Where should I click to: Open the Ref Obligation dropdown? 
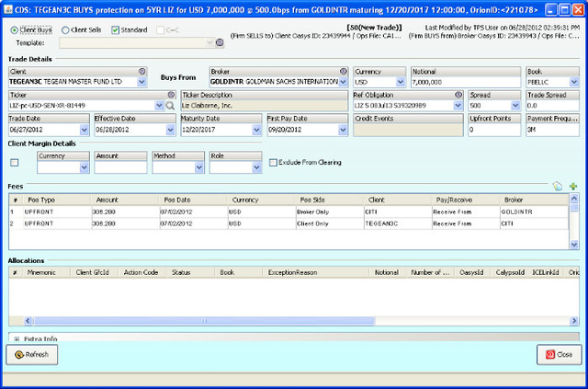pos(458,106)
